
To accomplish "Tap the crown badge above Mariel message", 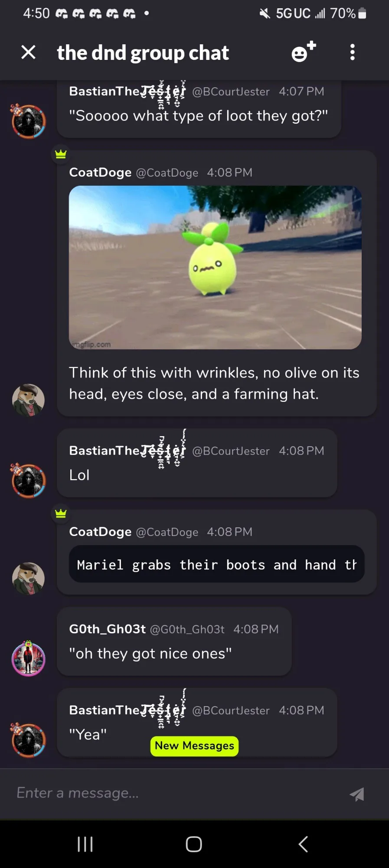I will pyautogui.click(x=61, y=513).
